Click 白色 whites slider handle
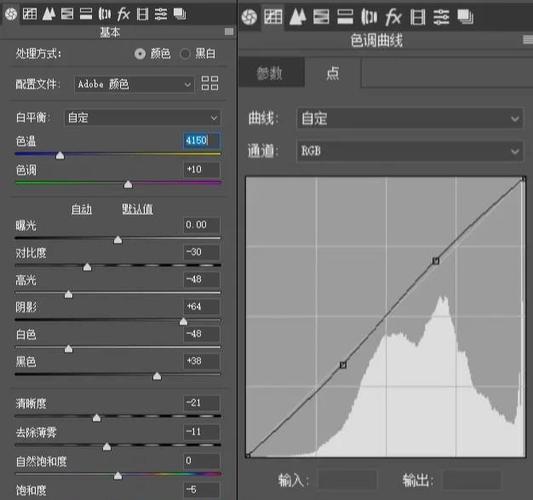Image resolution: width=533 pixels, height=500 pixels. tap(68, 349)
